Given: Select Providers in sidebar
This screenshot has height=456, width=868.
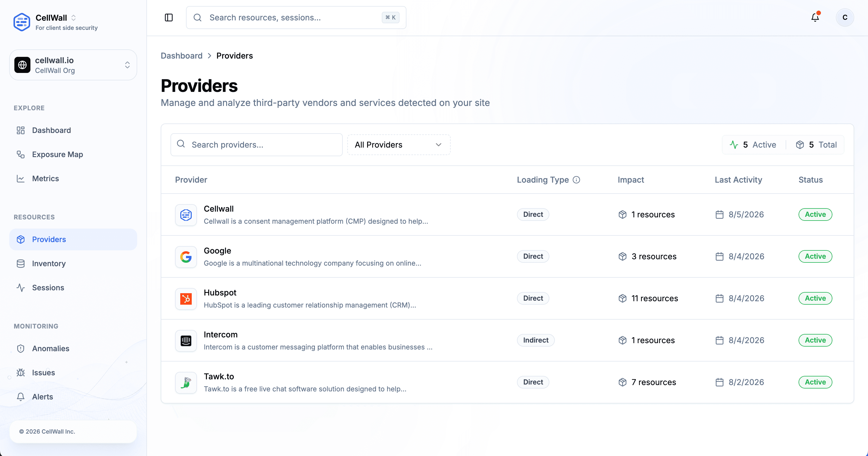Looking at the screenshot, I should pyautogui.click(x=73, y=239).
